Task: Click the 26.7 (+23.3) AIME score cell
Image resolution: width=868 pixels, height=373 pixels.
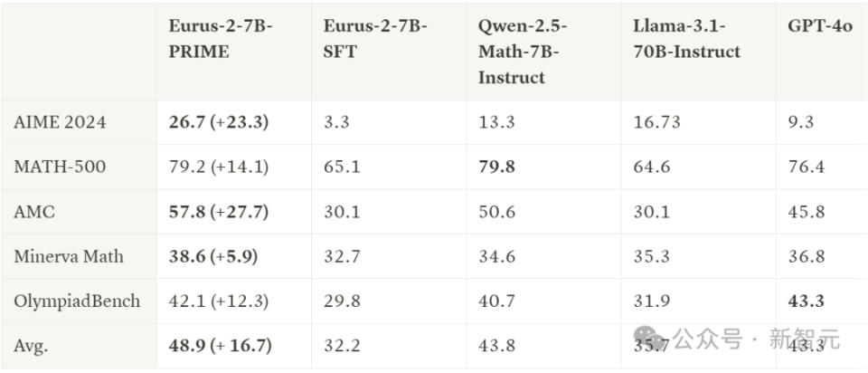Action: coord(218,122)
